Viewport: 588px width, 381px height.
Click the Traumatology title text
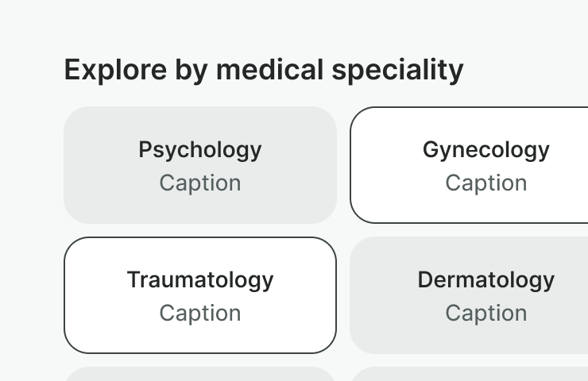pyautogui.click(x=200, y=280)
